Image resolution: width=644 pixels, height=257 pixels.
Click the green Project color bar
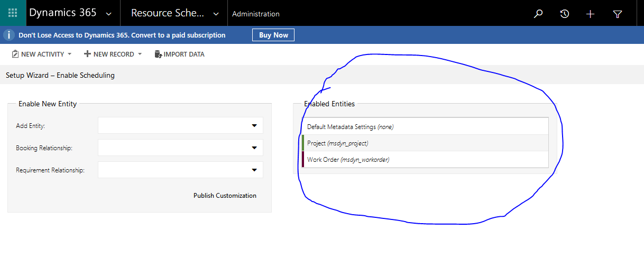pyautogui.click(x=303, y=143)
